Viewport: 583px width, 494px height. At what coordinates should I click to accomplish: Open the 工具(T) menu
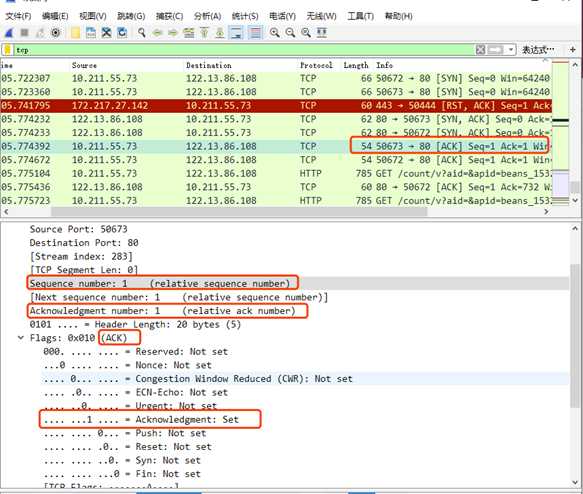(361, 16)
